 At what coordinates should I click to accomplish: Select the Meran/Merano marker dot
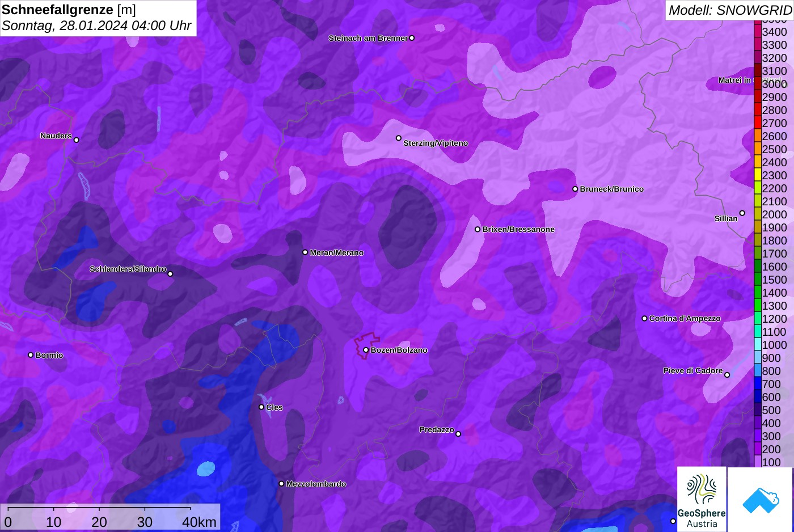(305, 252)
